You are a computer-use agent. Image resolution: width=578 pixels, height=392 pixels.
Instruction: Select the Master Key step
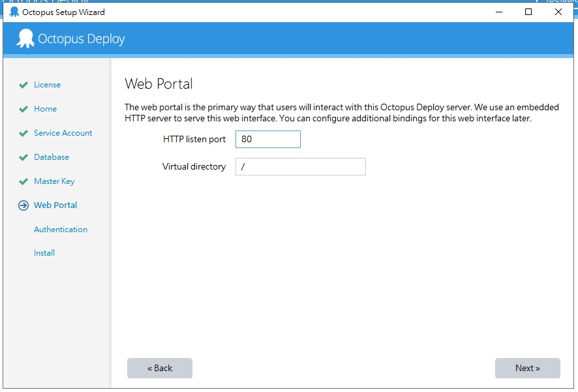[54, 181]
